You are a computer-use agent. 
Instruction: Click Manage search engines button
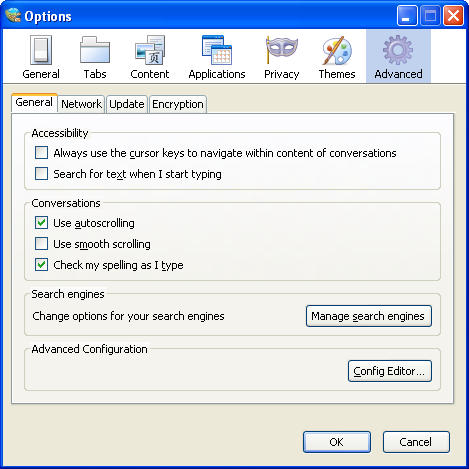tap(369, 316)
